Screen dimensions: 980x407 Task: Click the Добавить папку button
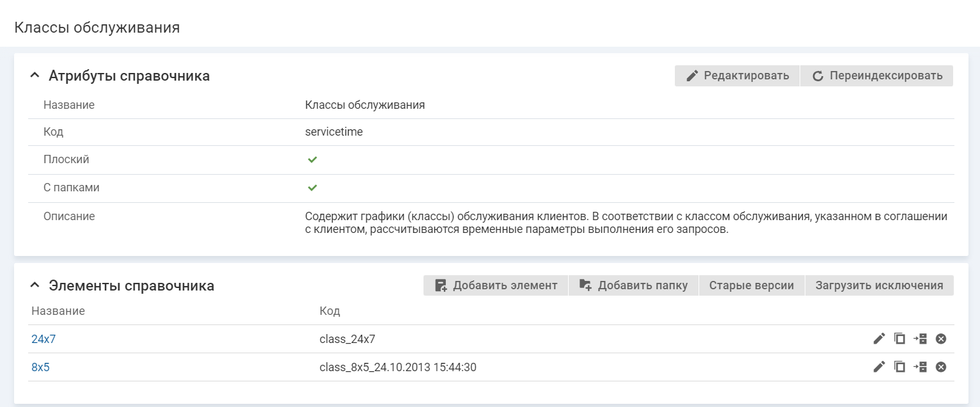633,285
